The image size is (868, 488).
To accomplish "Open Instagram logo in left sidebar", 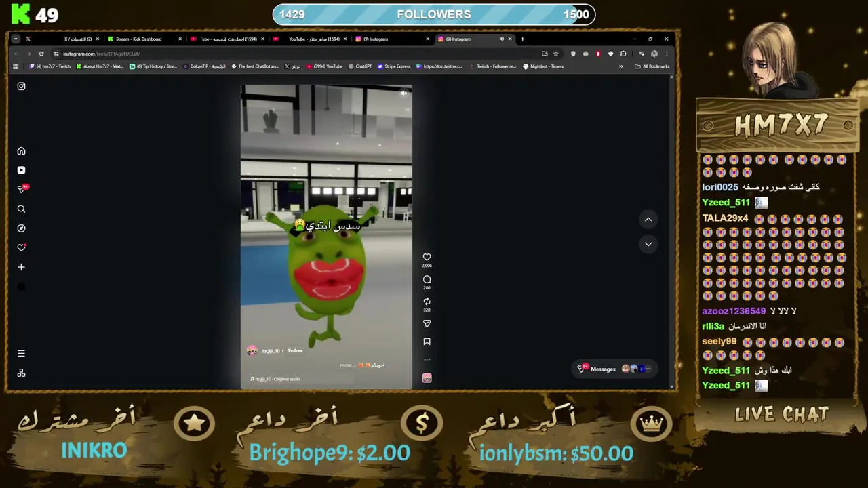I will 21,86.
